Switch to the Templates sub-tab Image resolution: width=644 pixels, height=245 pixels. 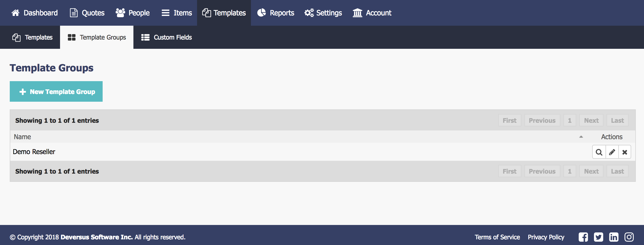tap(32, 37)
